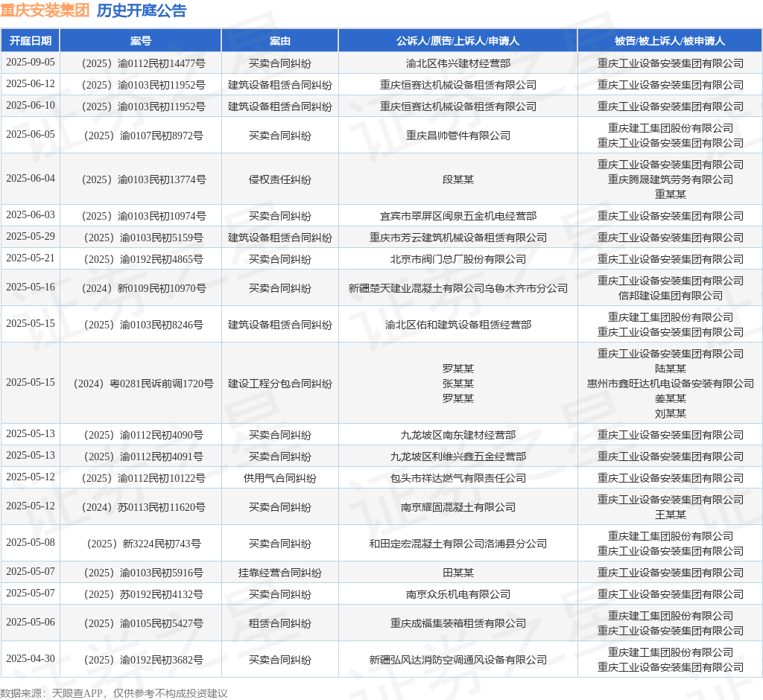Click case number 渝0112民初10122号
Image resolution: width=763 pixels, height=700 pixels.
point(162,478)
